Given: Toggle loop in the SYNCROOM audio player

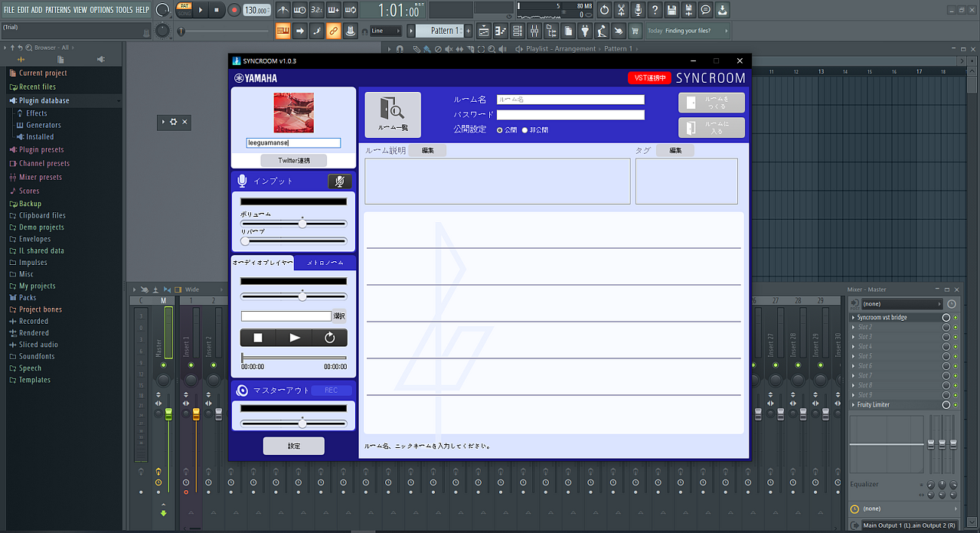Looking at the screenshot, I should [329, 338].
